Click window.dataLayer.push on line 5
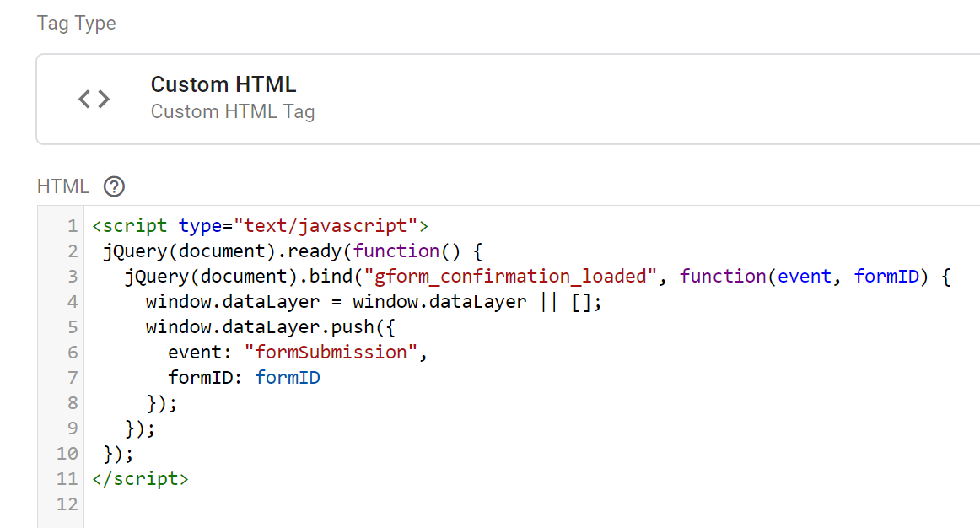Screen dimensions: 980x528 260,327
